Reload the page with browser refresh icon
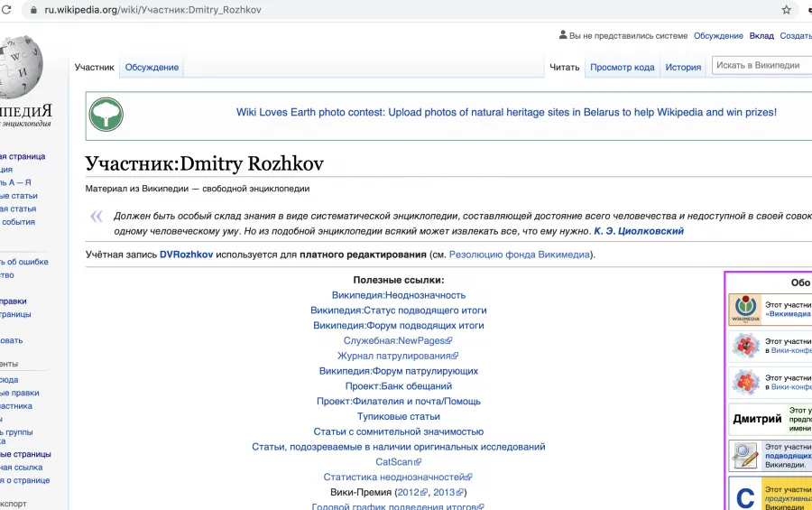 pyautogui.click(x=6, y=9)
